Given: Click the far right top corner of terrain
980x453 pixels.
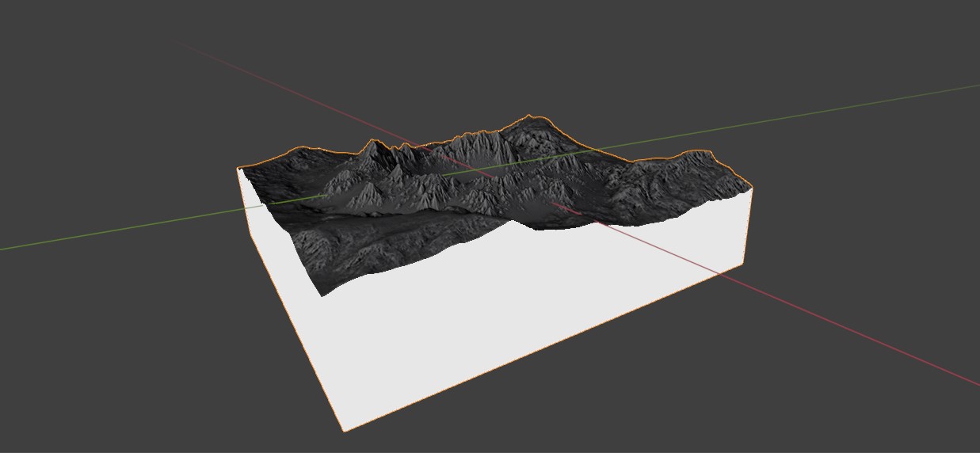Looking at the screenshot, I should (749, 188).
